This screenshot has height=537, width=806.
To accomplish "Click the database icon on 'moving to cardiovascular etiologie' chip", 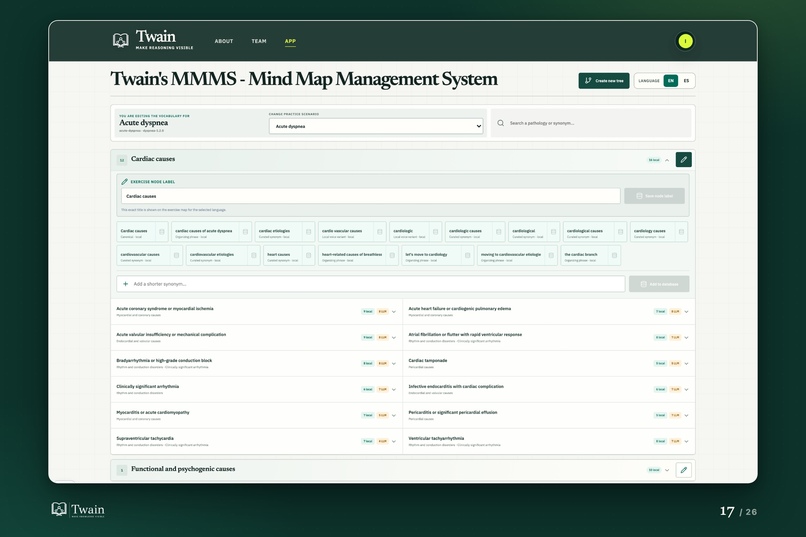I will coord(551,255).
